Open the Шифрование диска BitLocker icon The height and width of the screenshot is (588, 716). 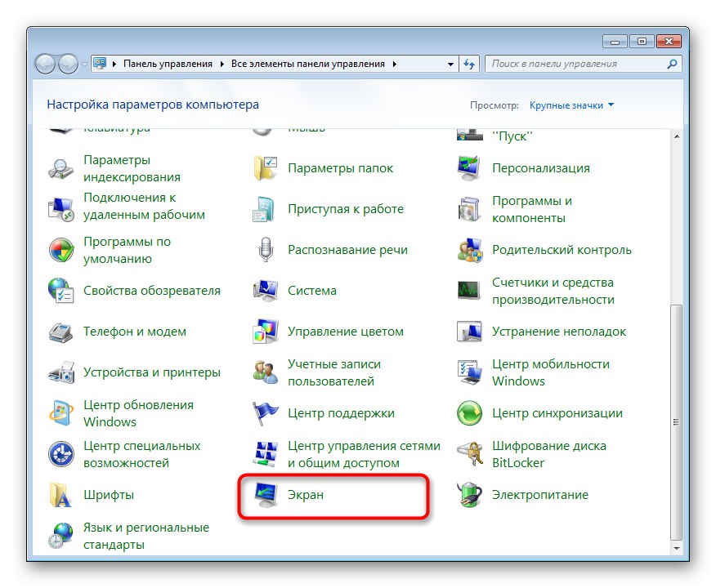click(469, 454)
